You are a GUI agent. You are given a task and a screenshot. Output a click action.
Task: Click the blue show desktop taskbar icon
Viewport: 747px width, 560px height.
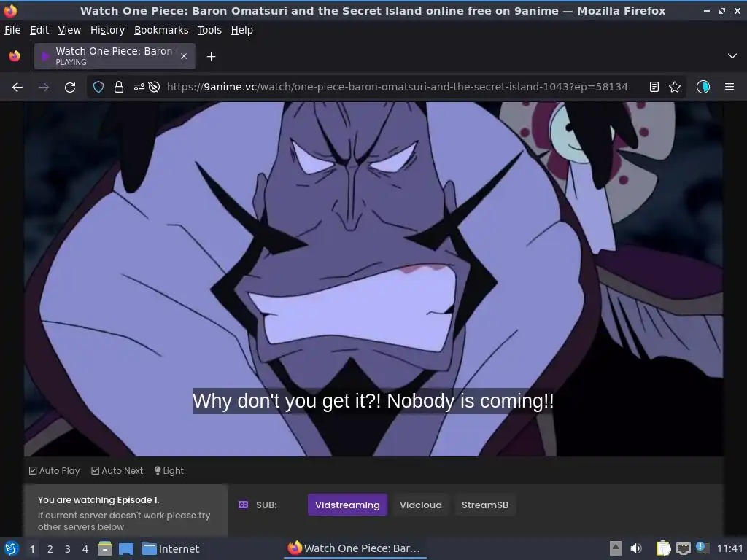(x=126, y=548)
